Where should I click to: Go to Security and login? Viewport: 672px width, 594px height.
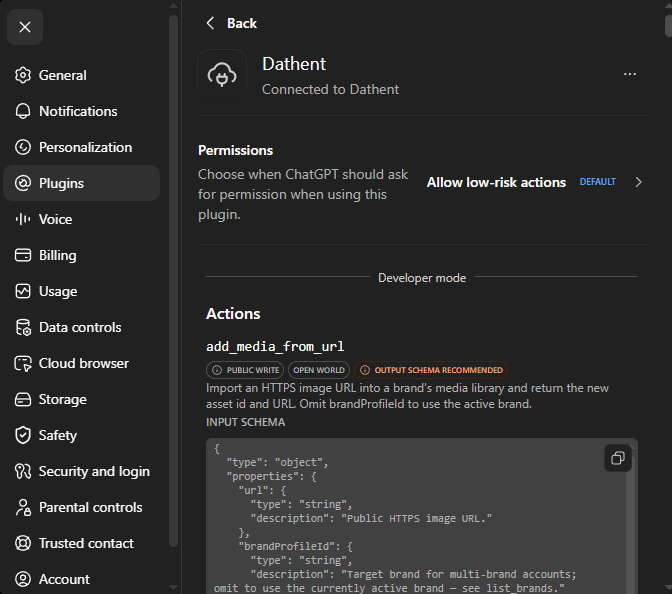coord(81,471)
